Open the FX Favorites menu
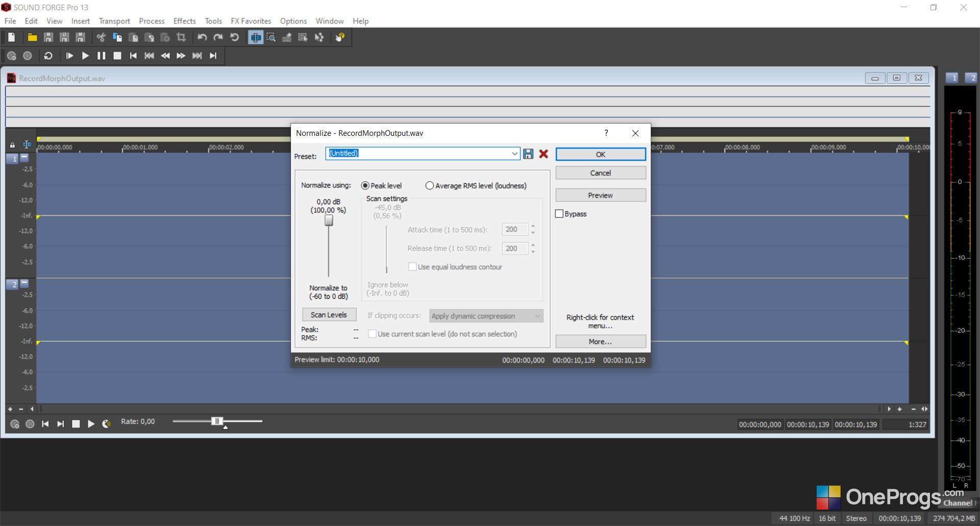Viewport: 980px width, 526px height. click(251, 21)
